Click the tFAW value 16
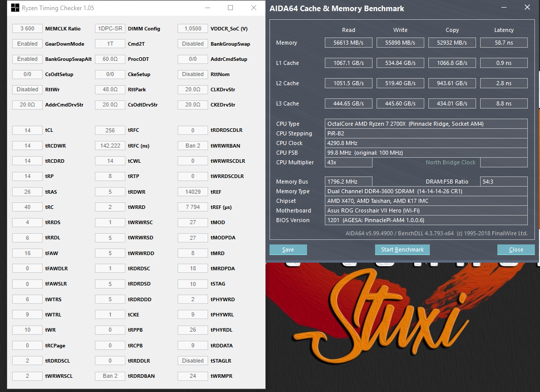 (x=27, y=253)
